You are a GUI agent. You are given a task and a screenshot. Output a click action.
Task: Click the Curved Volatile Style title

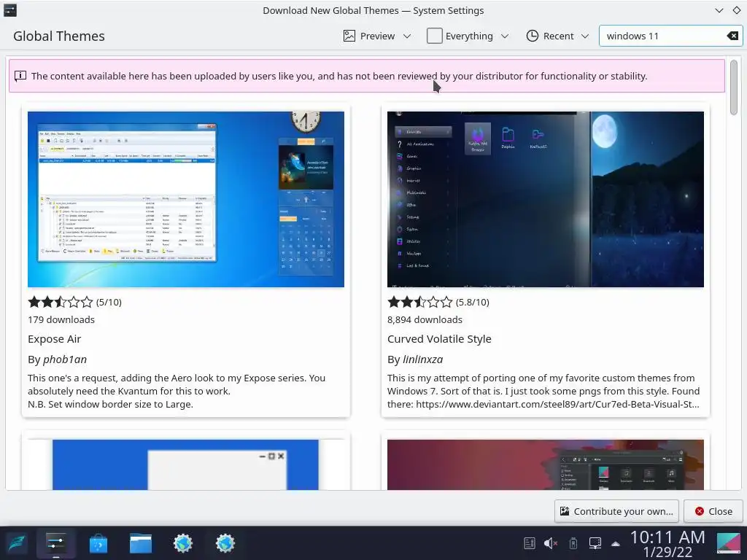click(439, 339)
